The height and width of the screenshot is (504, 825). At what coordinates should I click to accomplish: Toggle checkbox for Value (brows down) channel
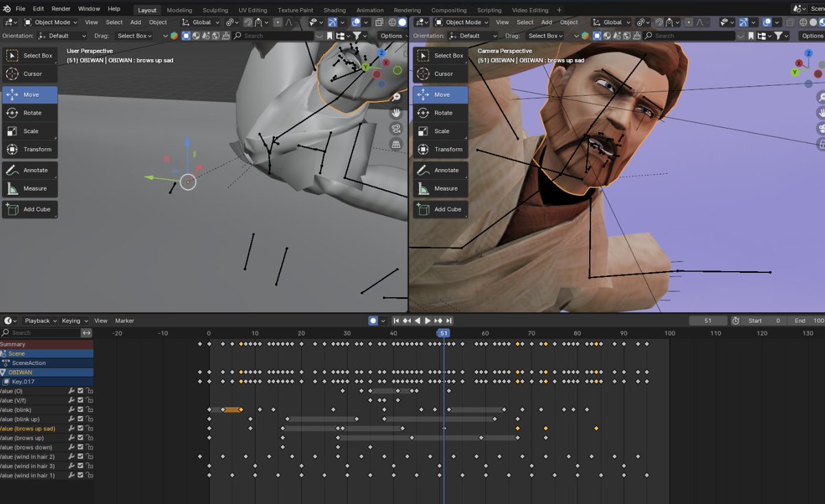tap(80, 447)
